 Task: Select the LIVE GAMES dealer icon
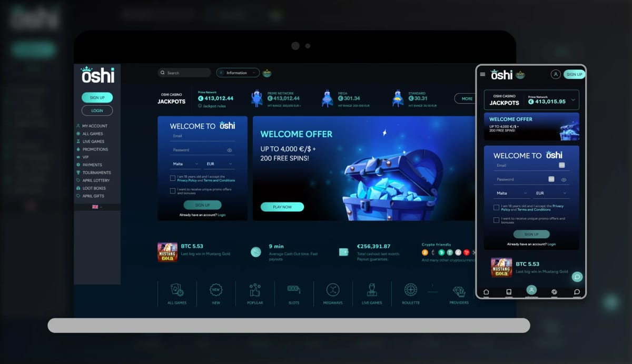371,289
